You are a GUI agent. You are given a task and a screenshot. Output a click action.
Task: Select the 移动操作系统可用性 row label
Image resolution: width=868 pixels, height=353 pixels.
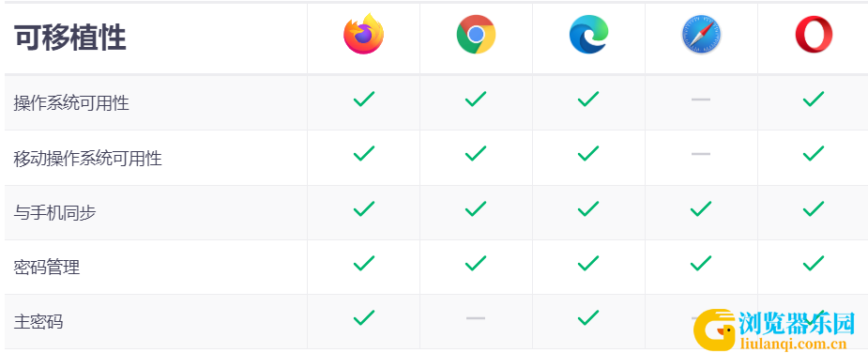[87, 158]
